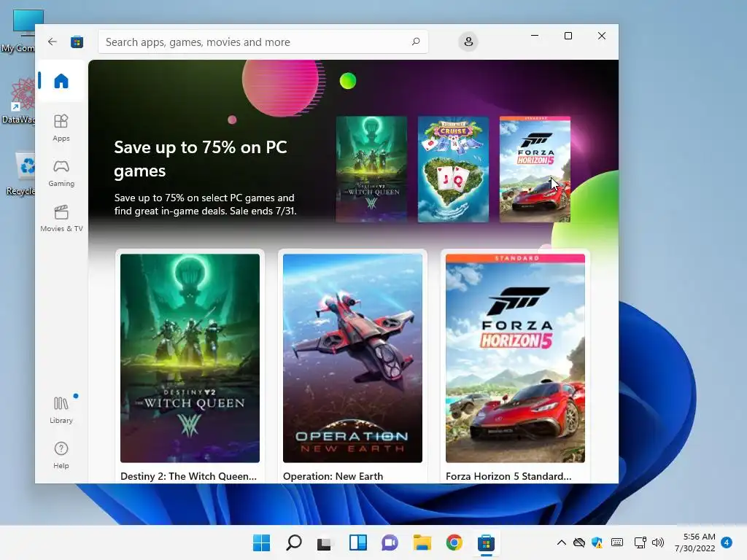Click the Microsoft Store logo icon

click(x=77, y=42)
